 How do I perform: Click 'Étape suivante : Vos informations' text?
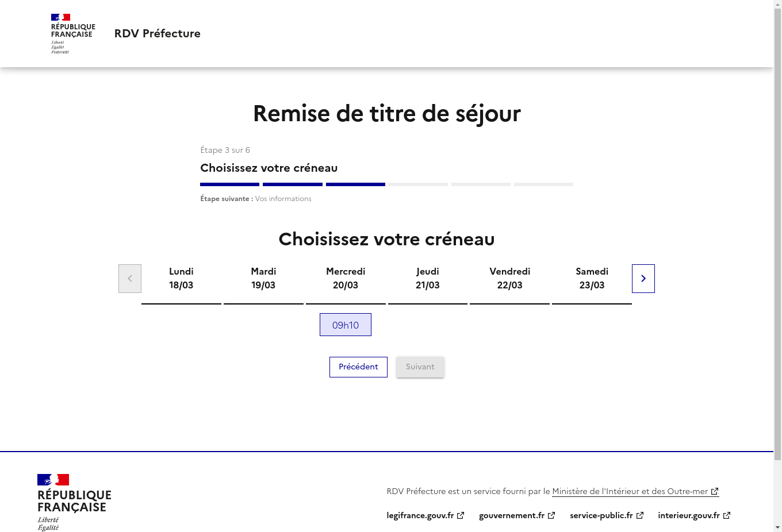tap(256, 199)
